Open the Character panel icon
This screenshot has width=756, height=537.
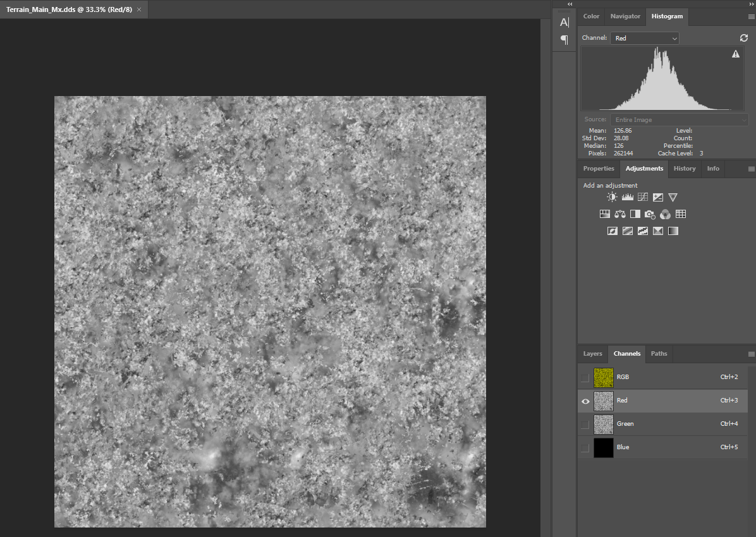click(x=564, y=22)
